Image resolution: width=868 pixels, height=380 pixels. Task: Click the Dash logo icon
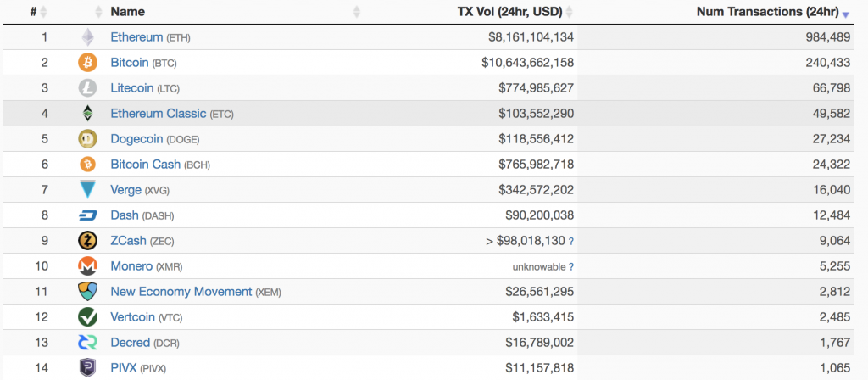click(x=87, y=215)
